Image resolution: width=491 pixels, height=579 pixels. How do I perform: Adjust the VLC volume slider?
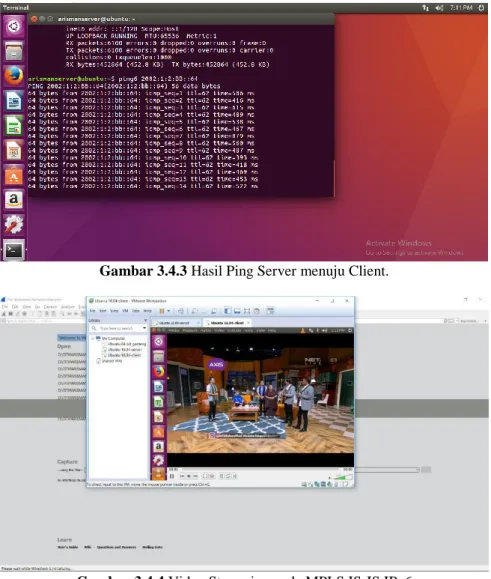pos(343,477)
